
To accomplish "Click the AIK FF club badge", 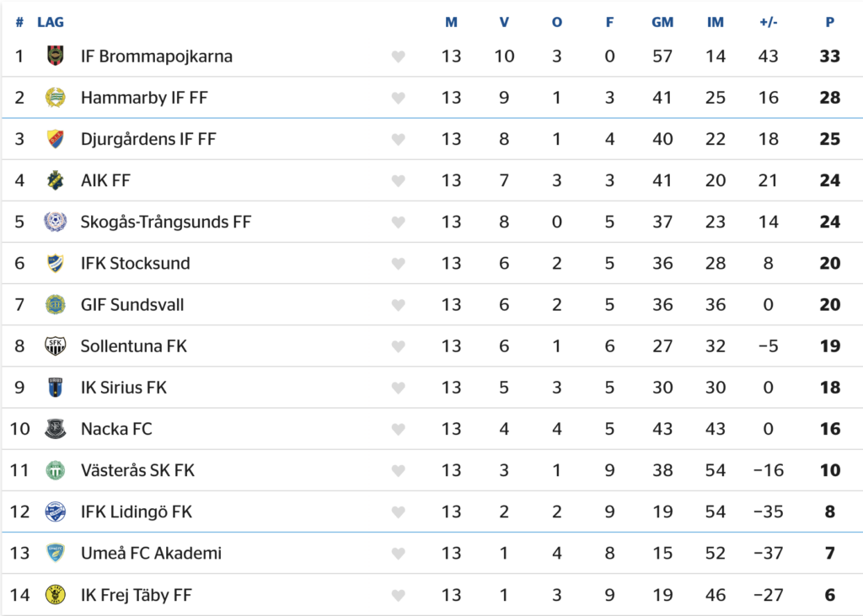I will [x=55, y=180].
